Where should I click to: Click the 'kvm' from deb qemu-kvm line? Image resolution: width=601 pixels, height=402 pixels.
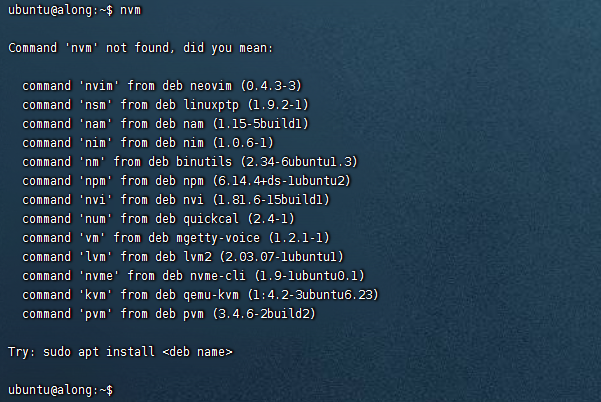point(200,295)
